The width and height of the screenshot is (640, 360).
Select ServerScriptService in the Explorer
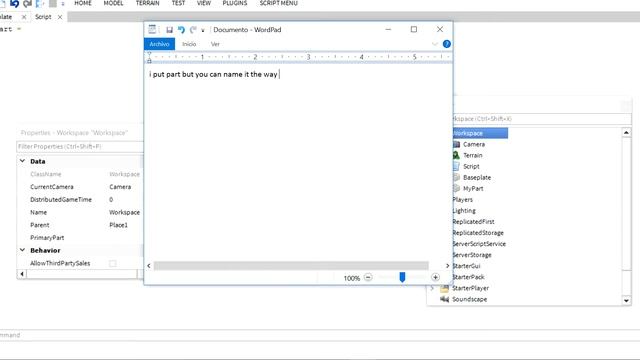coord(479,244)
